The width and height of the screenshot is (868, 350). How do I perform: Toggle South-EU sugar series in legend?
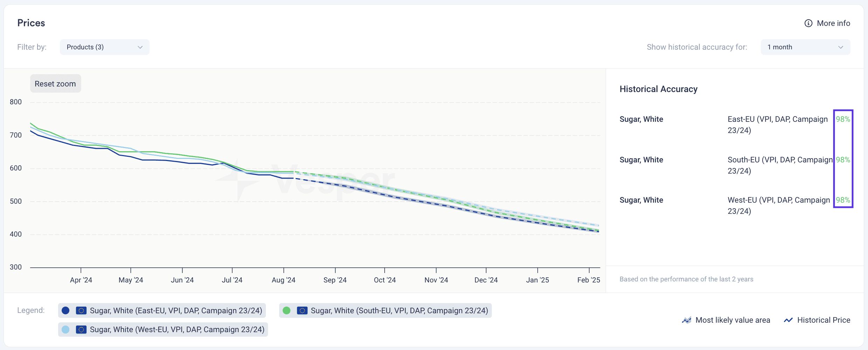pyautogui.click(x=385, y=310)
